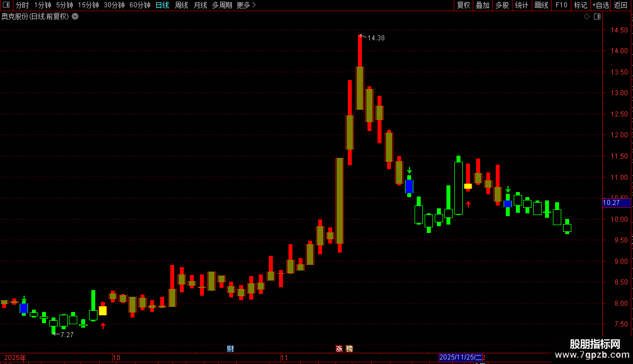633x364 pixels.
Task: Open the 财 financial event marker
Action: coord(230,349)
